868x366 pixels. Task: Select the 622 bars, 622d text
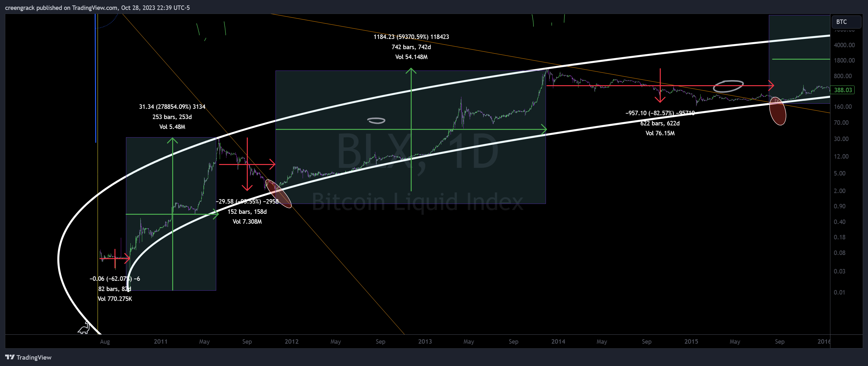(x=660, y=123)
